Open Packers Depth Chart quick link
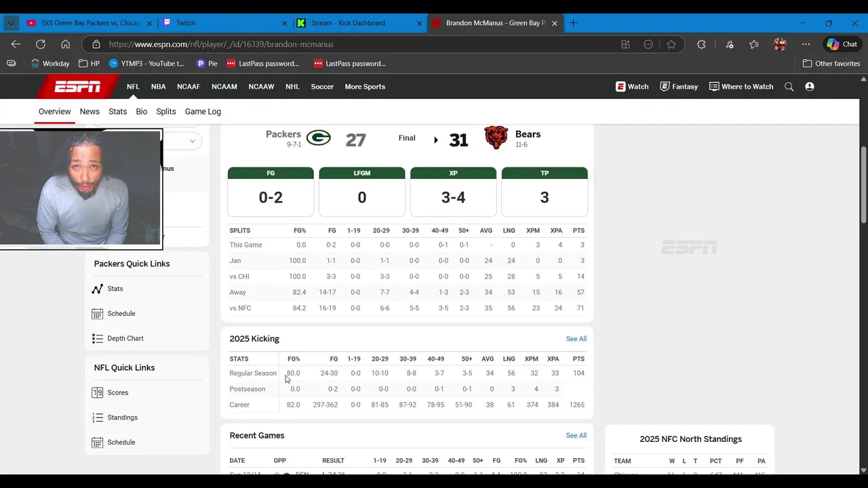The width and height of the screenshot is (868, 488). click(125, 339)
